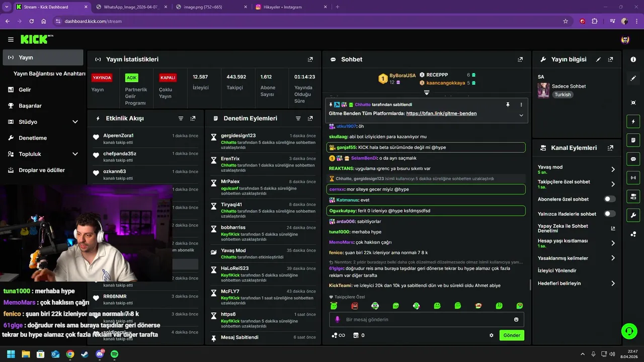The width and height of the screenshot is (644, 362).
Task: Click the chat panel scrollbar
Action: coord(529,285)
